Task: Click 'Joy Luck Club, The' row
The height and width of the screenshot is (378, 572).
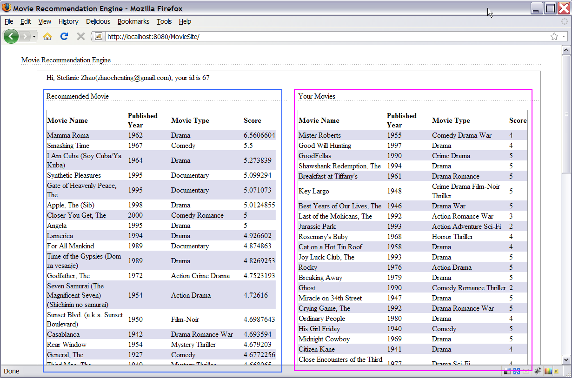Action: (x=326, y=257)
